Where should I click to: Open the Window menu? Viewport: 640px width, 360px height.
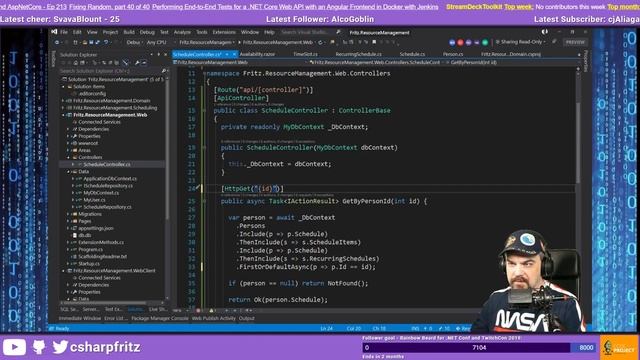[x=249, y=32]
